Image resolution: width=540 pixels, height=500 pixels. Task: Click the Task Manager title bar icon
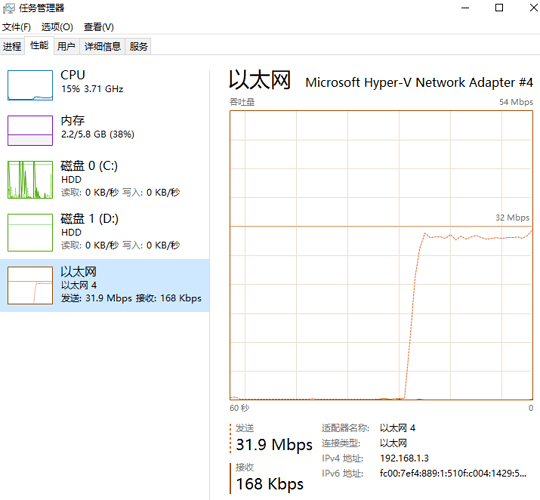(x=8, y=8)
